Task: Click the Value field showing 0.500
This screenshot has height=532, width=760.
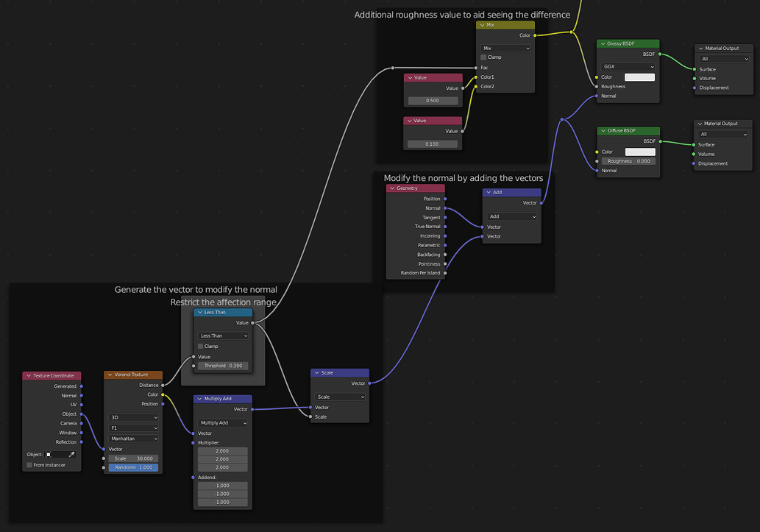Action: tap(433, 101)
